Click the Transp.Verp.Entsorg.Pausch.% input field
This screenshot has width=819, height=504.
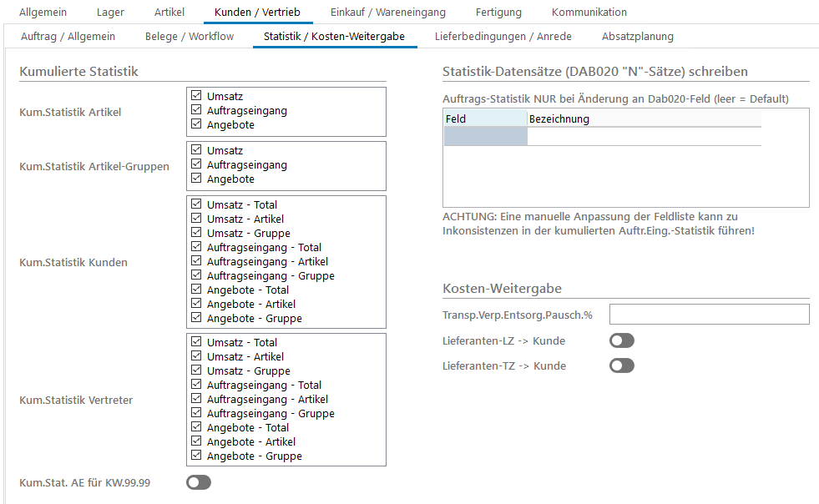pos(709,314)
